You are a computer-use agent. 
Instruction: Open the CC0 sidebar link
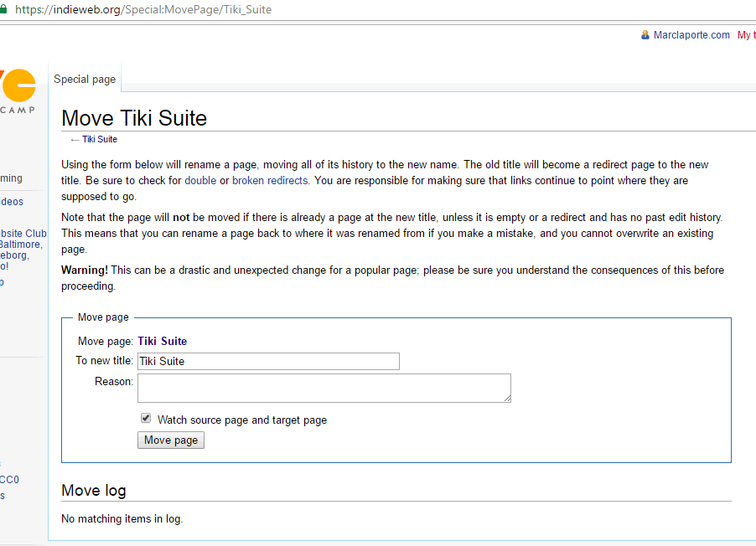[x=9, y=480]
